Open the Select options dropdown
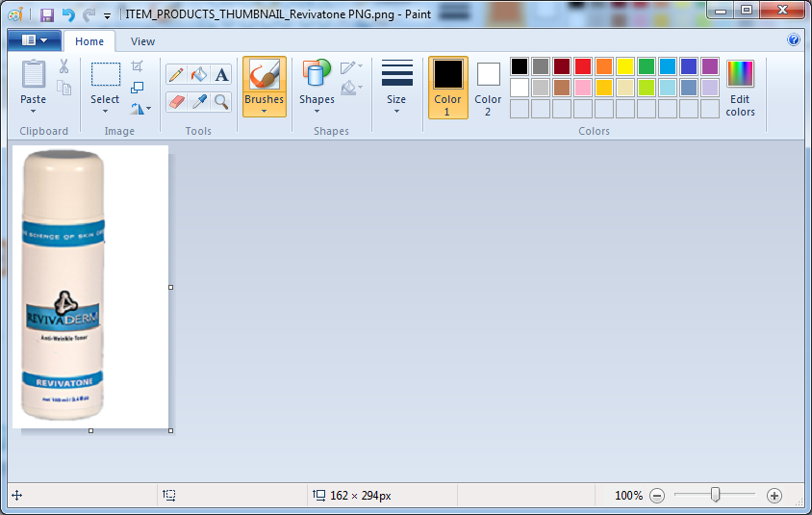Screen dimensions: 812x515 pos(106,111)
